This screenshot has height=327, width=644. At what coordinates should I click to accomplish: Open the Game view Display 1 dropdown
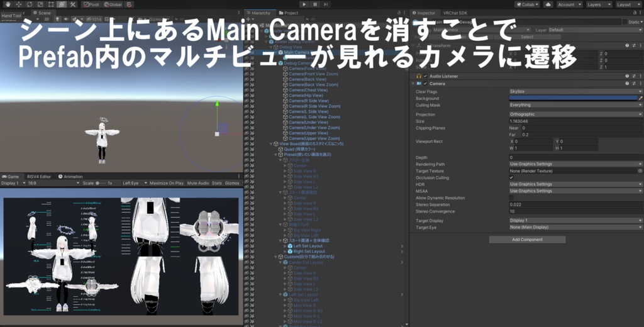tap(13, 183)
